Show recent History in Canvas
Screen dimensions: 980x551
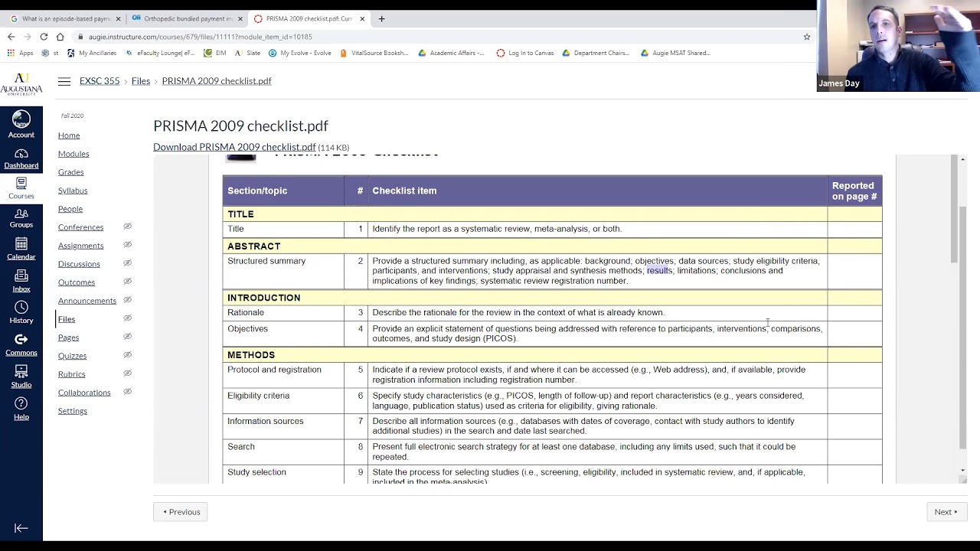click(x=21, y=312)
